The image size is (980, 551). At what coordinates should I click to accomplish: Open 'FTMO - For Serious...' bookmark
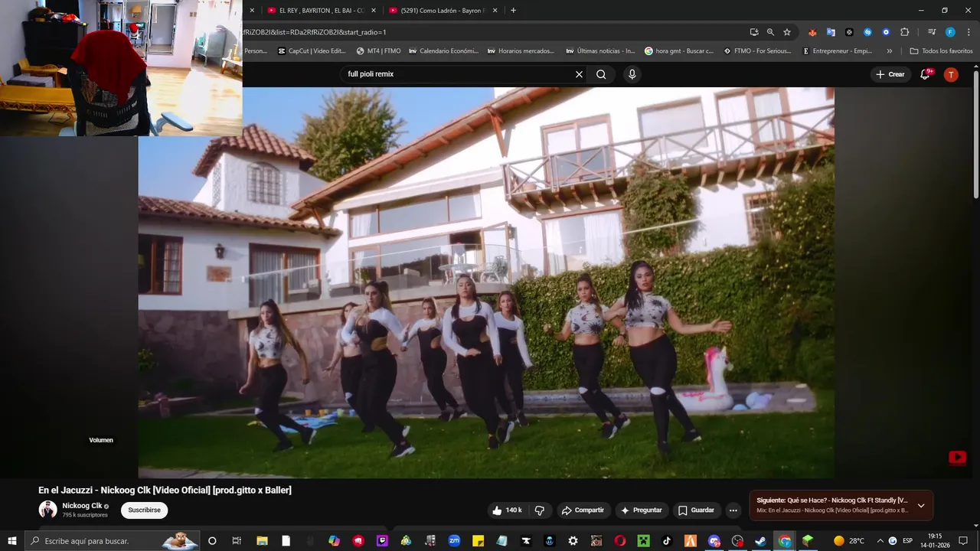[757, 51]
